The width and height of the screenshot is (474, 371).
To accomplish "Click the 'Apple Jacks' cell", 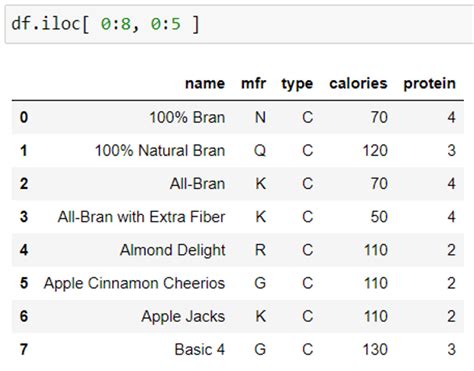I will [183, 317].
